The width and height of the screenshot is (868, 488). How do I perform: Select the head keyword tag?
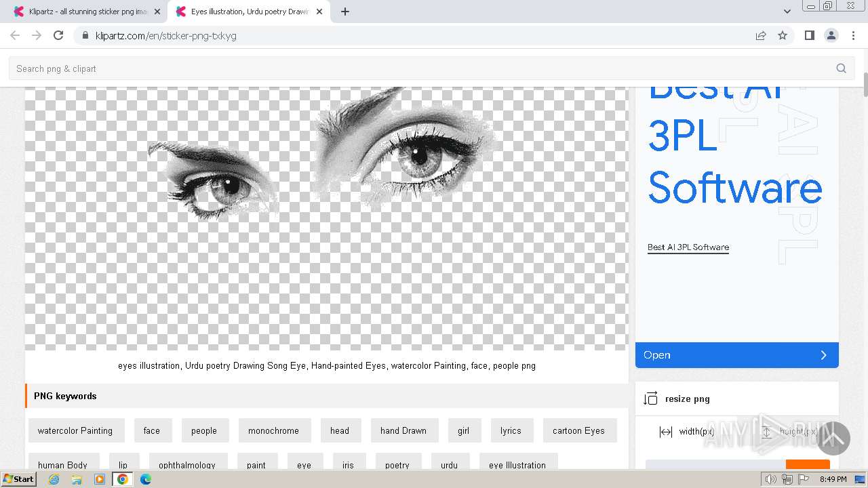[340, 430]
